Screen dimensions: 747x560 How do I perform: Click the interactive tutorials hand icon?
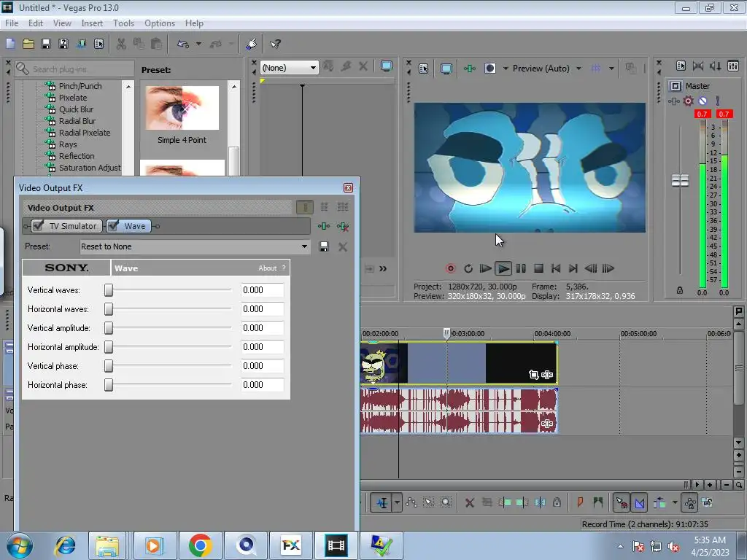[x=251, y=44]
